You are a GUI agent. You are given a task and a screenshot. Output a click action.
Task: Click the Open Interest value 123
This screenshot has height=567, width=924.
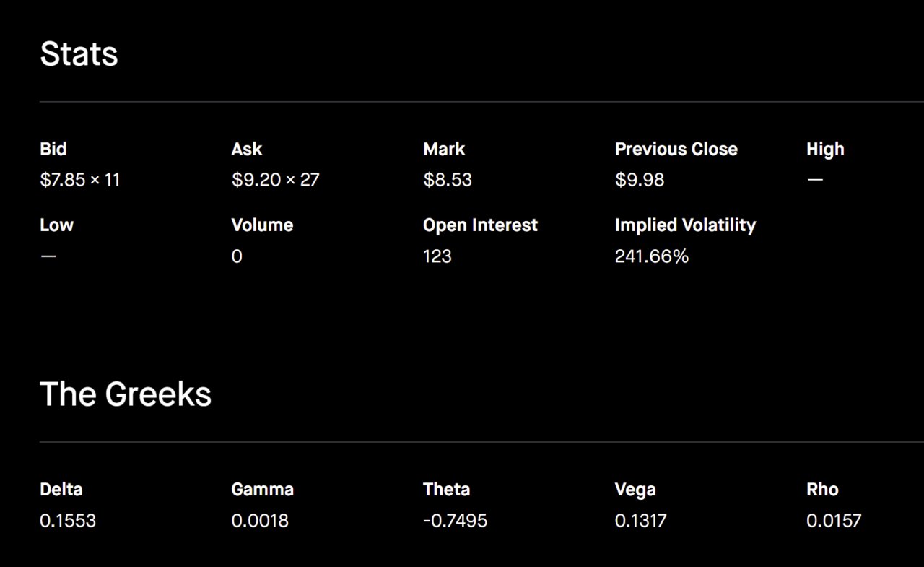437,256
